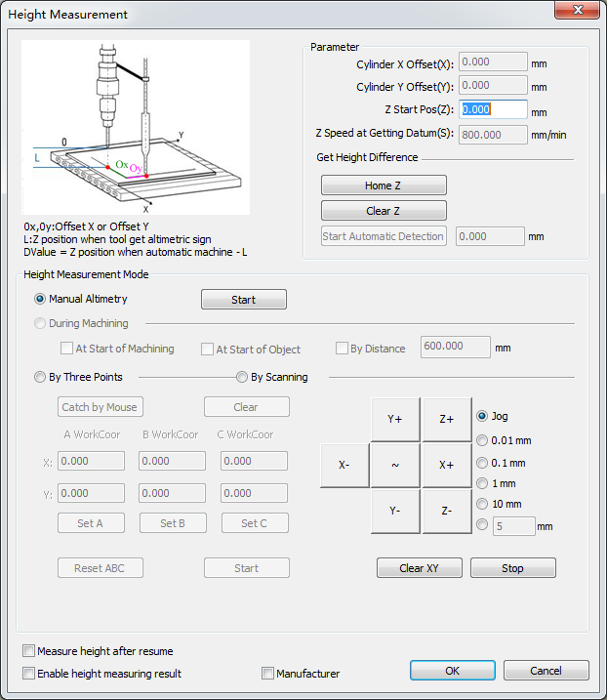Viewport: 607px width, 700px height.
Task: Select During Machining mode
Action: click(81, 323)
